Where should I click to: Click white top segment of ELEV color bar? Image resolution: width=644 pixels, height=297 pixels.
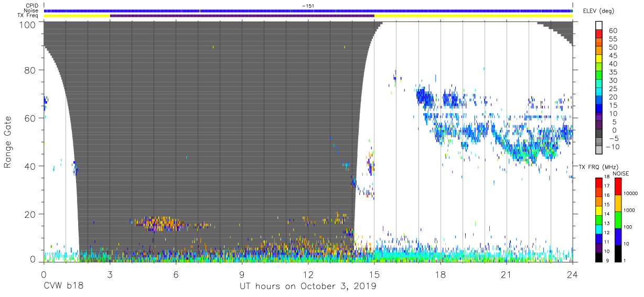click(x=599, y=26)
